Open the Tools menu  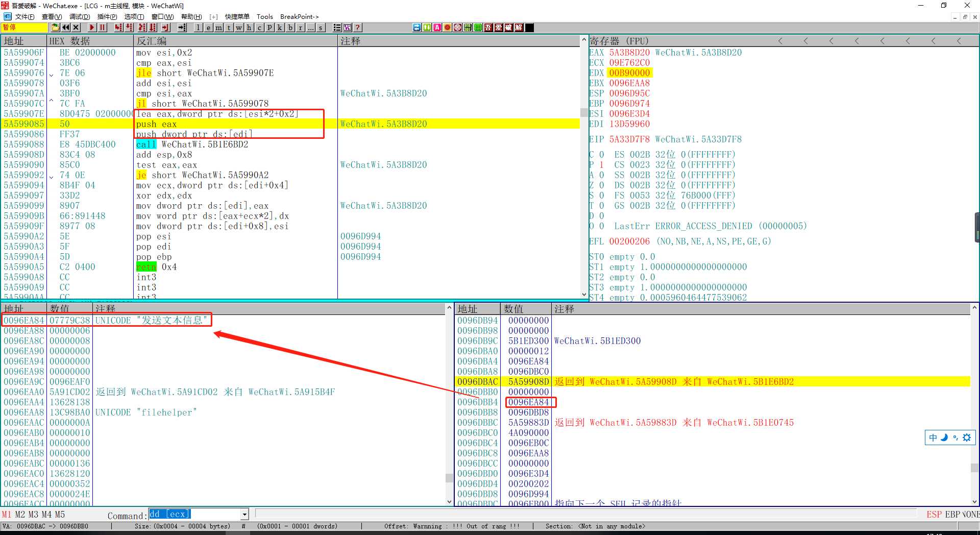click(x=264, y=17)
